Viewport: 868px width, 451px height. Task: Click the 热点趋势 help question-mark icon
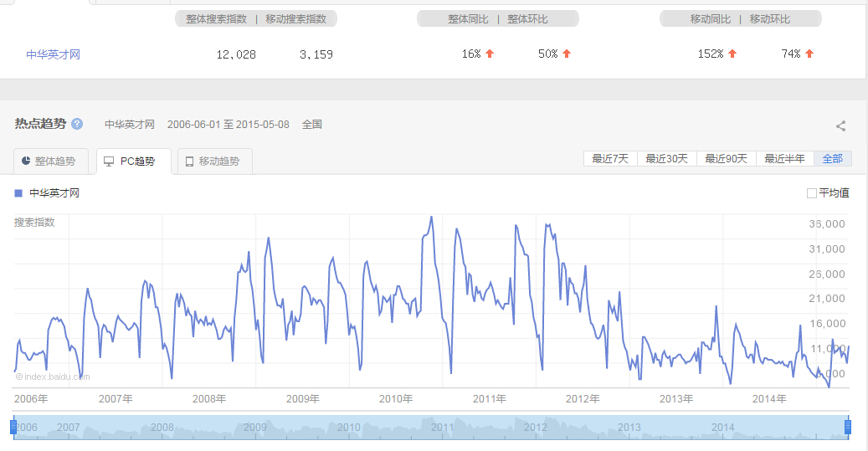77,124
